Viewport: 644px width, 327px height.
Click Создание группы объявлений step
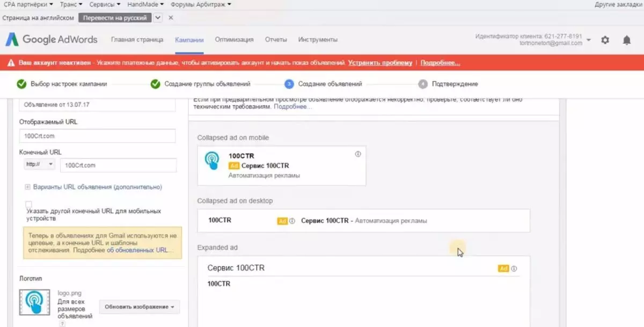(207, 84)
